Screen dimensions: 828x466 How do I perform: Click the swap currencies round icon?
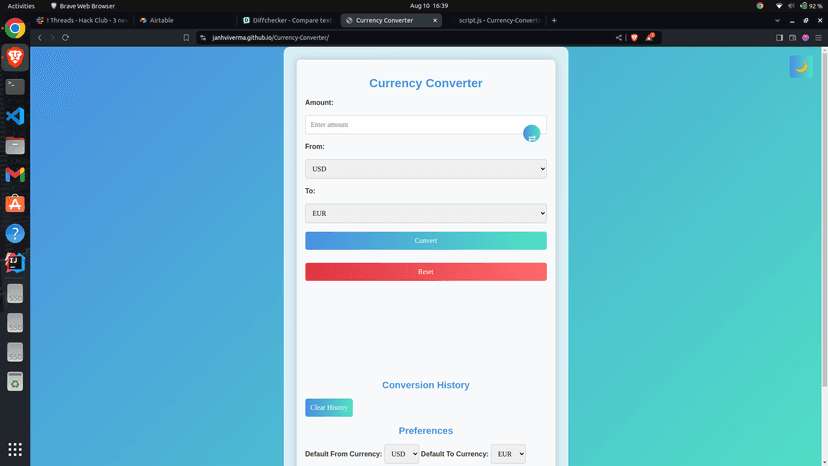tap(531, 134)
